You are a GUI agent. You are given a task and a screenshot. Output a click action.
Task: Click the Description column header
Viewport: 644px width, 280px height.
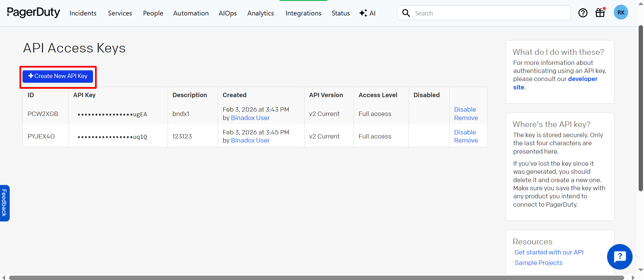pos(190,95)
